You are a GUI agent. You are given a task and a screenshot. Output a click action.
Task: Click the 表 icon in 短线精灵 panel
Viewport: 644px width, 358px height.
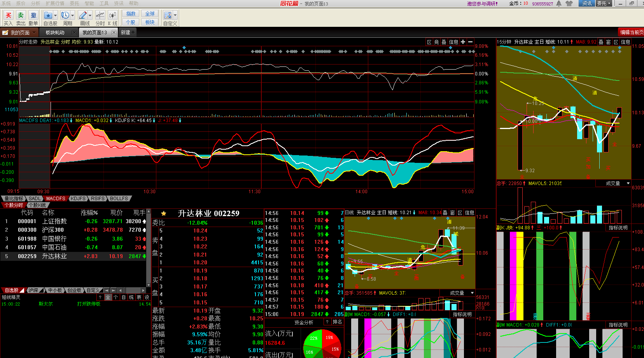(139, 297)
